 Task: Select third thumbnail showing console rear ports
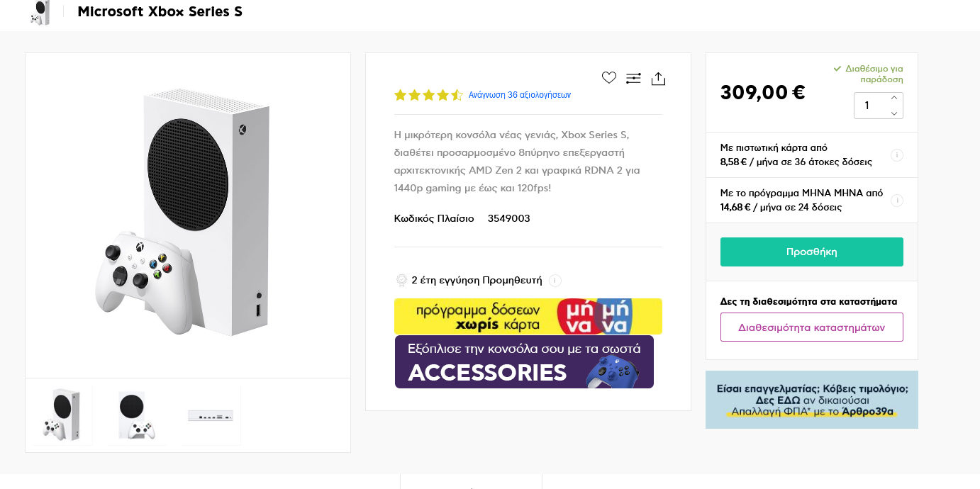tap(211, 415)
